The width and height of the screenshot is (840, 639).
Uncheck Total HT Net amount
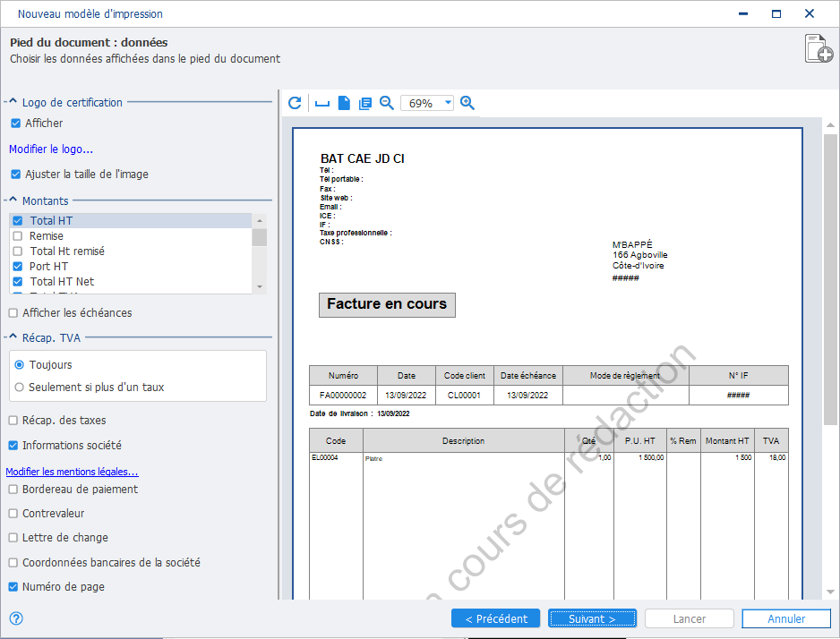18,282
